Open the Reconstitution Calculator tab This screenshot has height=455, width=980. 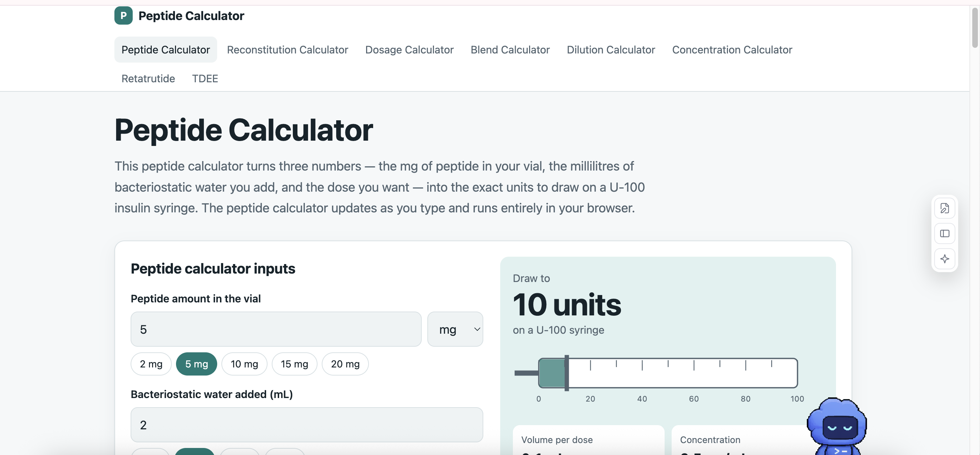287,50
